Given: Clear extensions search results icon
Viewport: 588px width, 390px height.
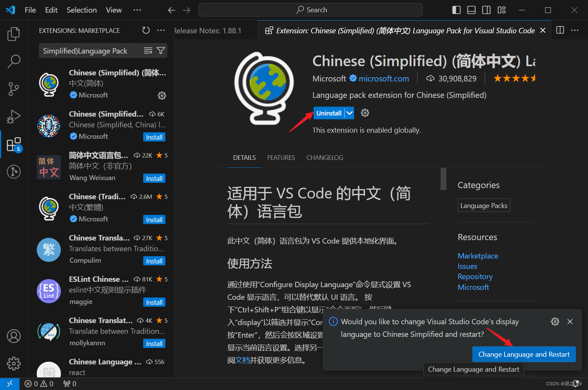Looking at the screenshot, I should pyautogui.click(x=148, y=51).
